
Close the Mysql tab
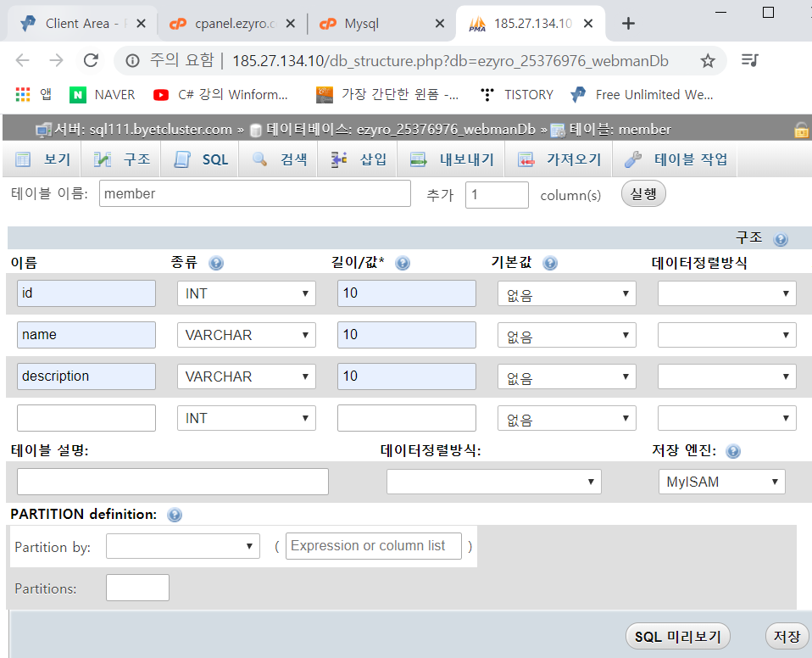point(440,23)
